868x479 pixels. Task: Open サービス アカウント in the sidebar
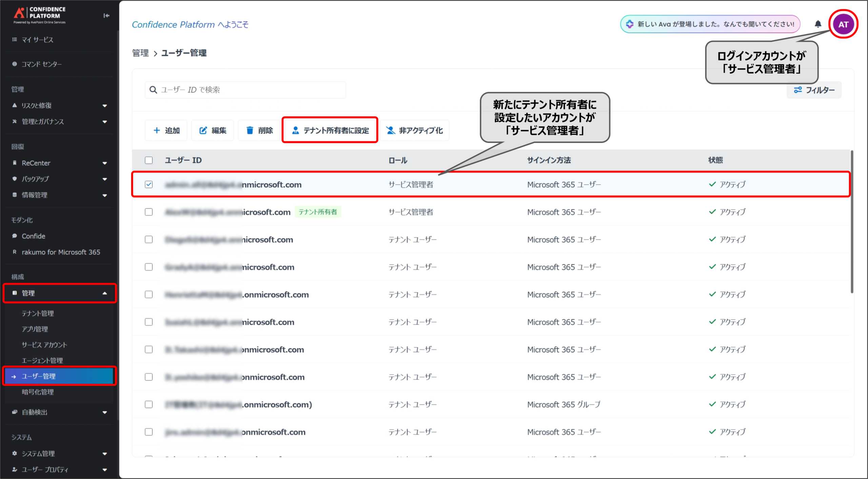(44, 345)
